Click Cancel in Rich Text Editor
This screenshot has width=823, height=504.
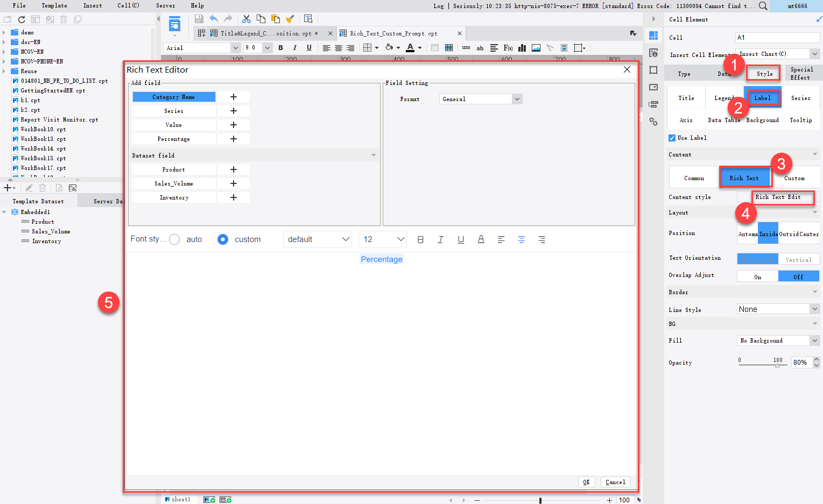[615, 482]
